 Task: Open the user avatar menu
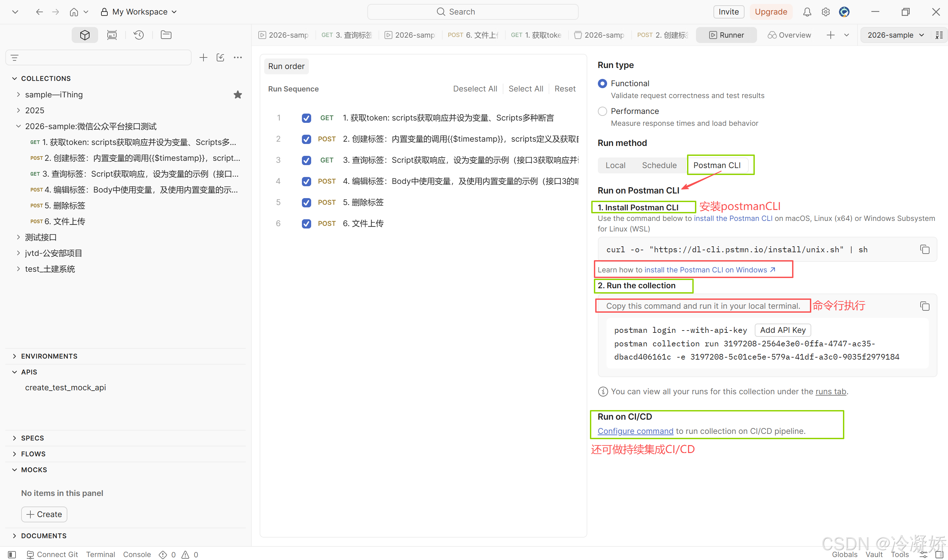[x=844, y=12]
